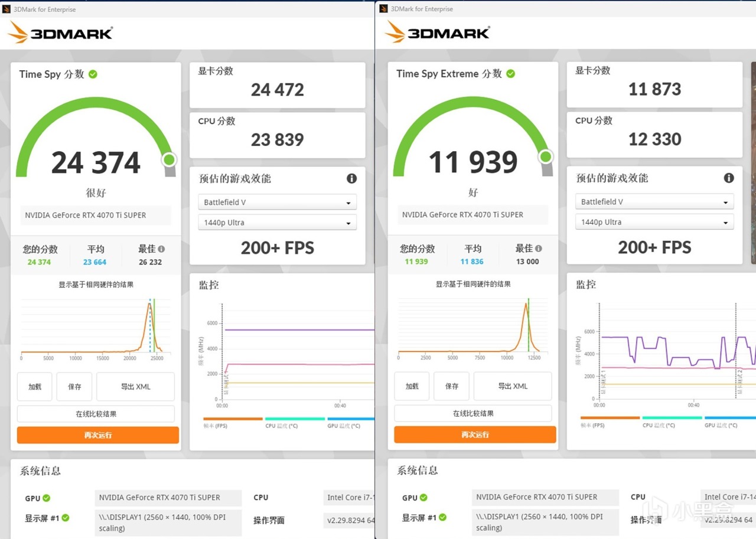Viewport: 756px width, 539px height.
Task: Click 导出 XML button in Time Spy Extreme window
Action: (x=513, y=386)
